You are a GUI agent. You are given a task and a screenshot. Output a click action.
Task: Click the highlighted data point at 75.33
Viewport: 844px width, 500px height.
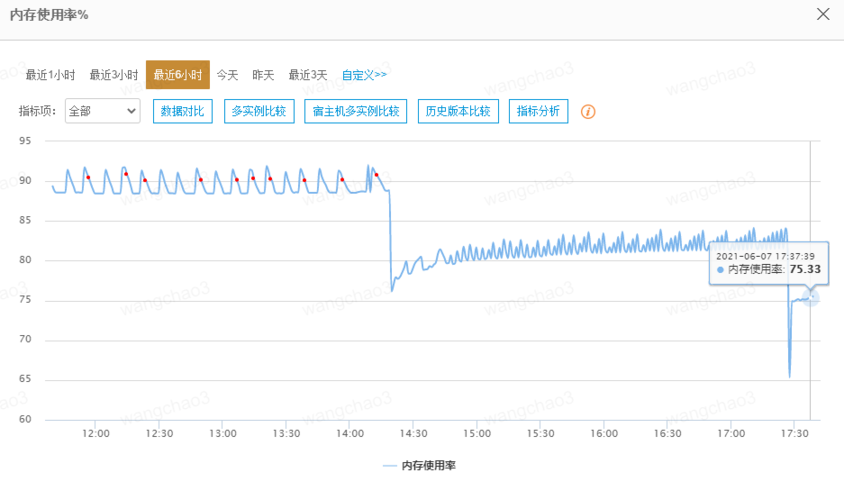coord(811,298)
